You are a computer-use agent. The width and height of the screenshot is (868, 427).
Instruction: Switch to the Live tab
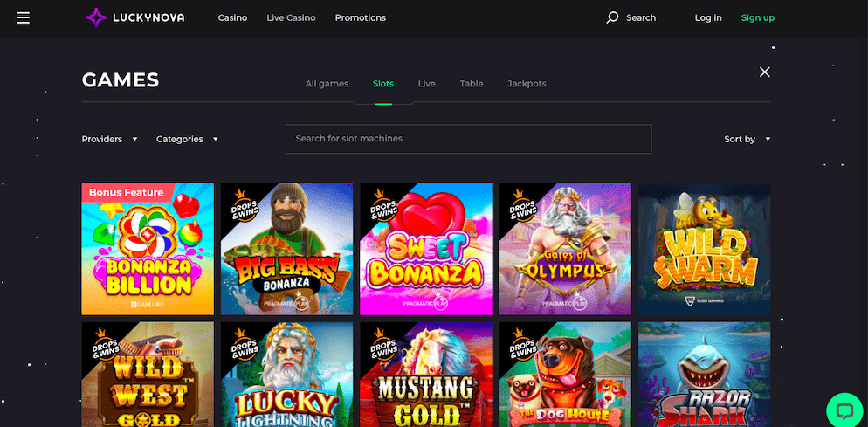click(x=427, y=84)
